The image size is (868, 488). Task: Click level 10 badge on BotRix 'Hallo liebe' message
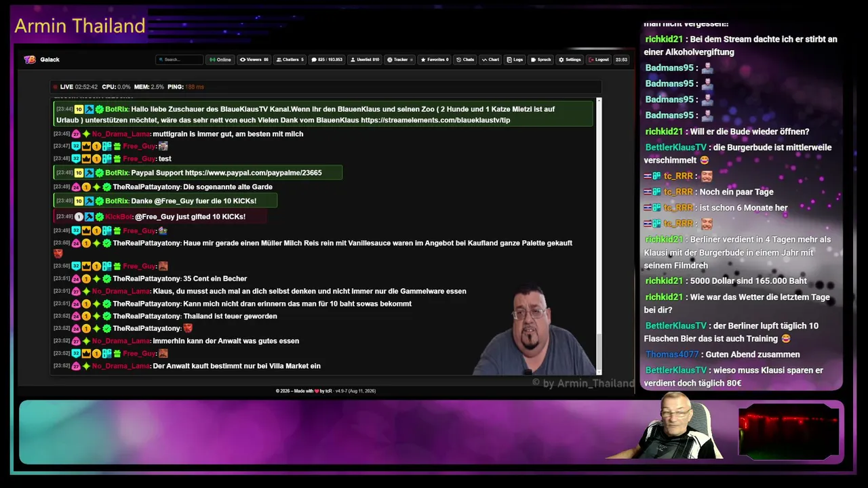79,109
